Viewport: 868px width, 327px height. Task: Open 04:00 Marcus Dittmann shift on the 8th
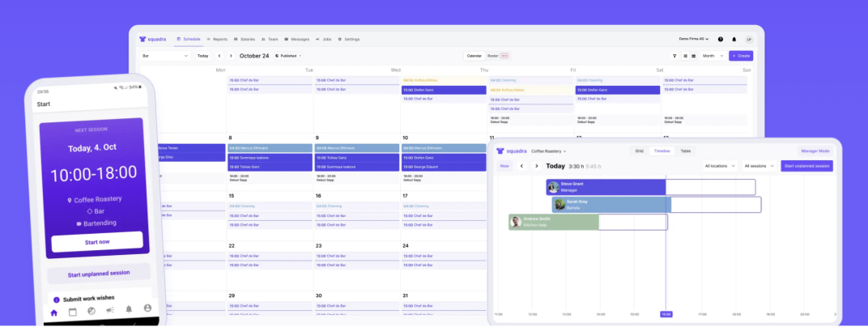[270, 148]
